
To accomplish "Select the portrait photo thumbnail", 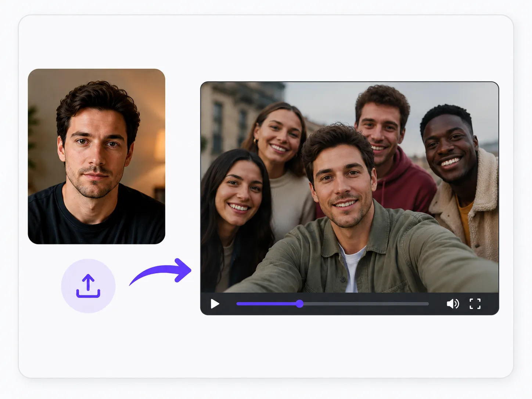I will [x=97, y=157].
